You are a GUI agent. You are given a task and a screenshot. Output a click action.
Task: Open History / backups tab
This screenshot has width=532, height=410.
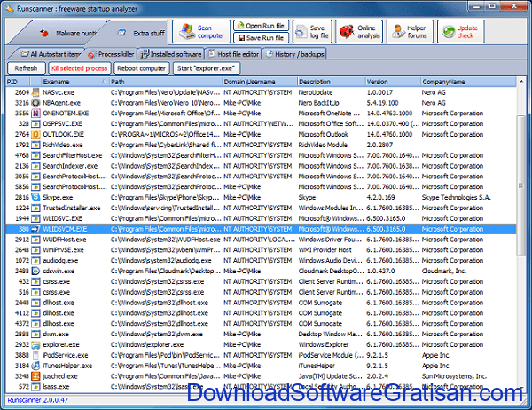[294, 54]
